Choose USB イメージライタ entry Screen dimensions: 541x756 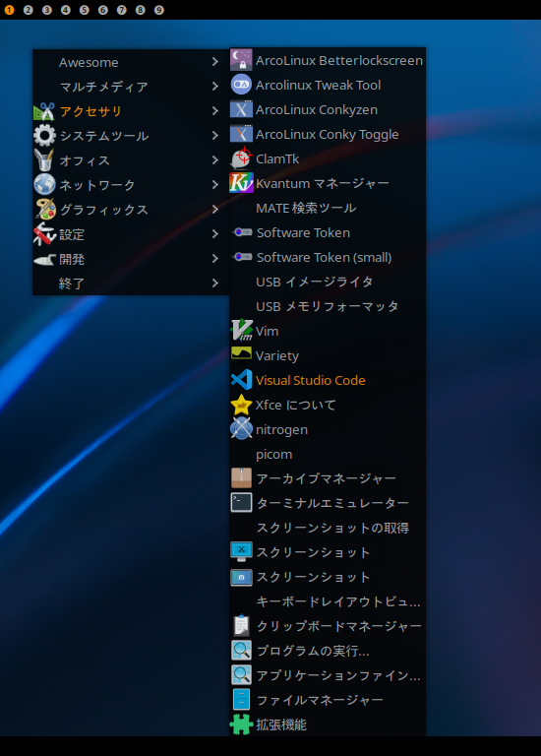(328, 282)
